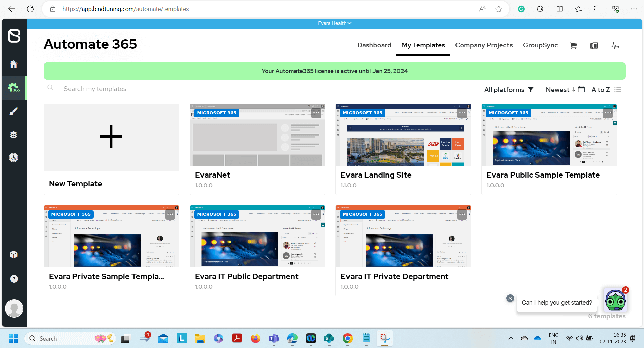
Task: Sort templates A to Z
Action: [606, 90]
